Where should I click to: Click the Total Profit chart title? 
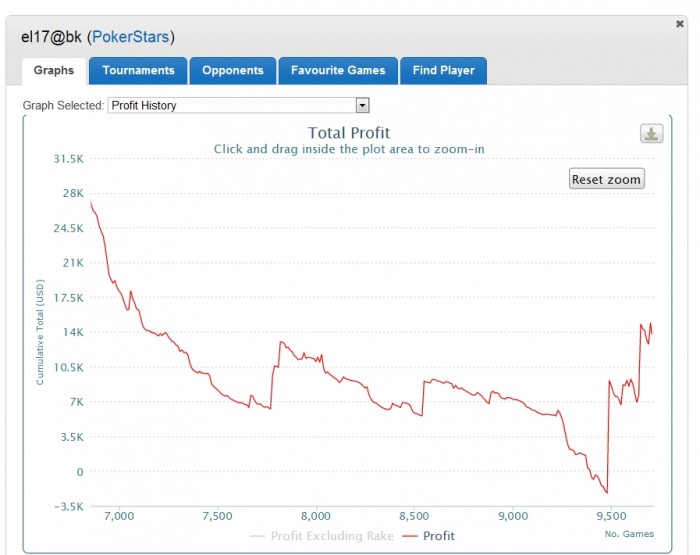click(x=349, y=133)
